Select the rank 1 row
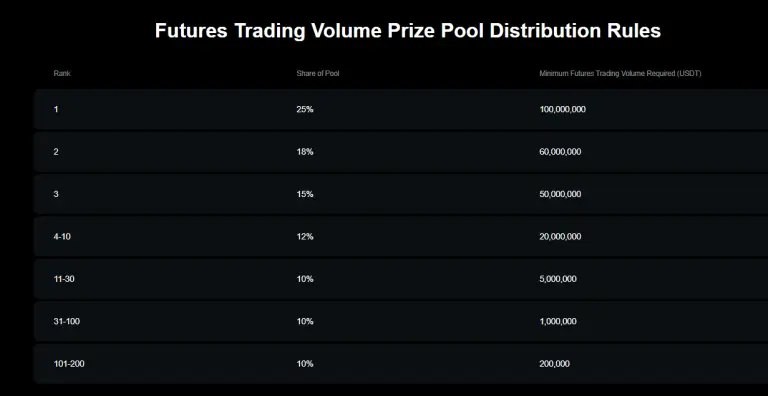The image size is (768, 396). click(401, 109)
